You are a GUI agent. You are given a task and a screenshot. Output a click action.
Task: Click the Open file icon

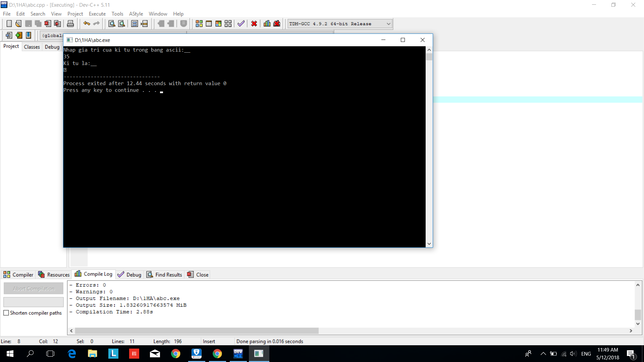[x=18, y=23]
